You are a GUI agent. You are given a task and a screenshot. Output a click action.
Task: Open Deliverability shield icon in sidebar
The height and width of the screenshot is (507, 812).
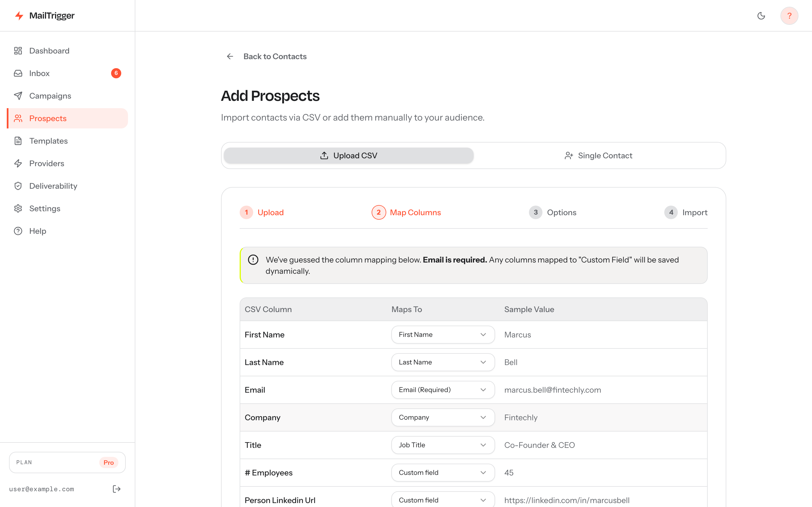click(18, 186)
